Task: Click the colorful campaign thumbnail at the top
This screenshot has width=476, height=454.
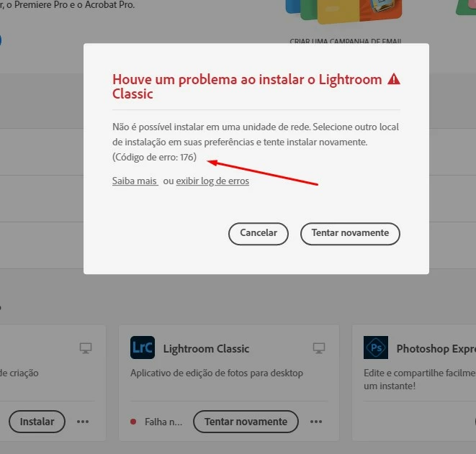Action: pyautogui.click(x=343, y=12)
